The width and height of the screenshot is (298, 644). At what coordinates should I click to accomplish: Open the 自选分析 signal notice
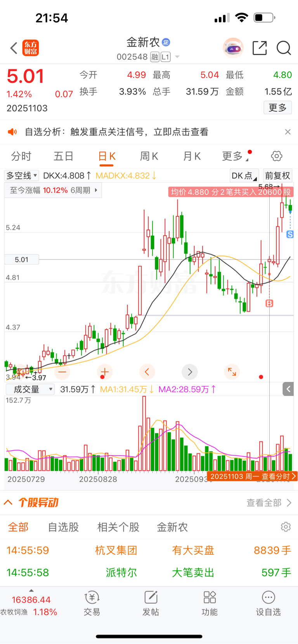tap(116, 132)
